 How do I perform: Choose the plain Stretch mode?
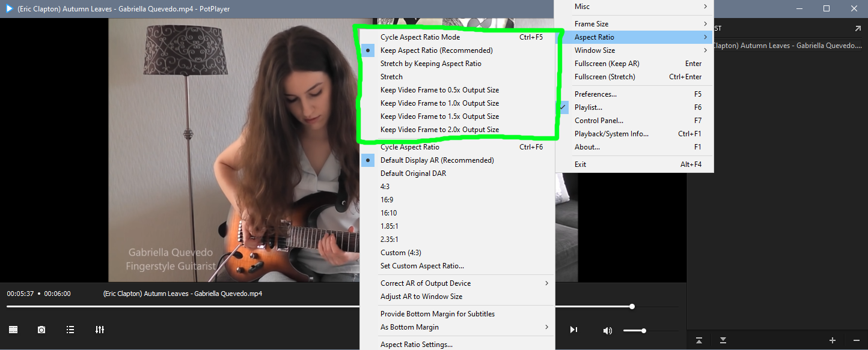click(x=457, y=77)
